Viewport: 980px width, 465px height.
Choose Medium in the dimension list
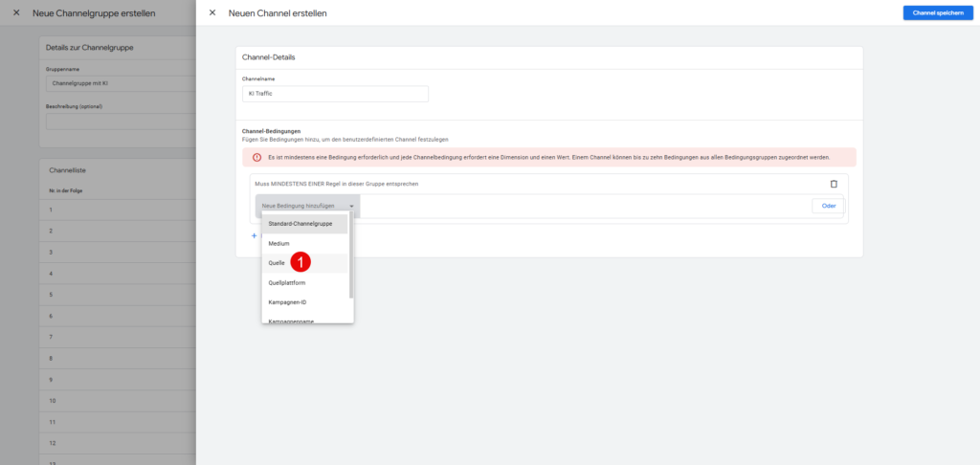point(278,243)
